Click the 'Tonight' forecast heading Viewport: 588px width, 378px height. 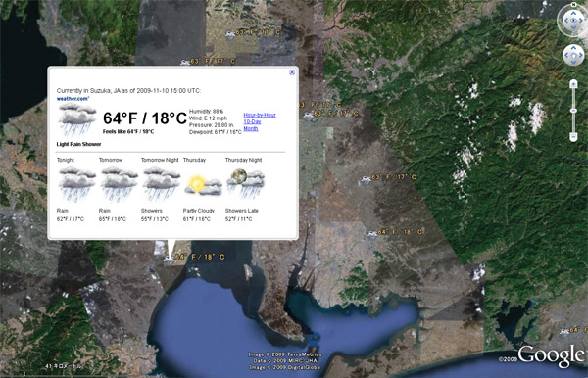(x=66, y=160)
